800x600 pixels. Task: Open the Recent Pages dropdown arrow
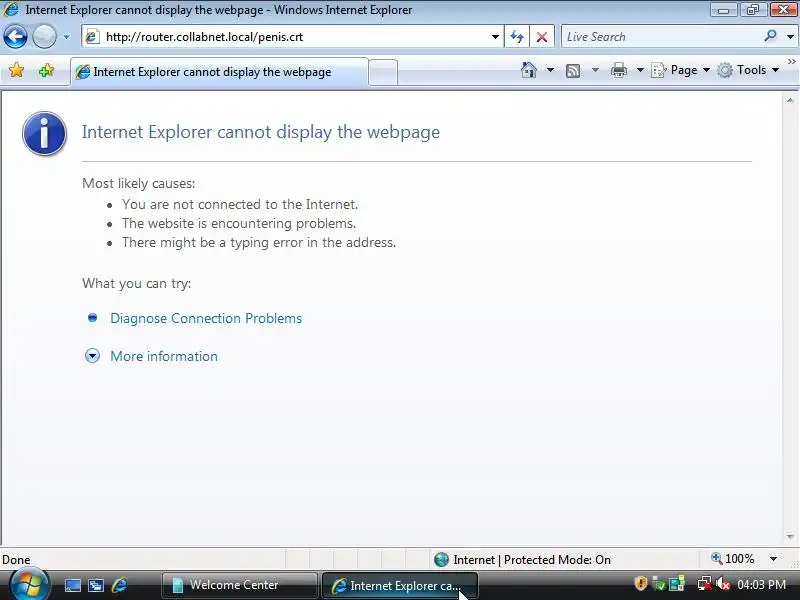pos(66,37)
